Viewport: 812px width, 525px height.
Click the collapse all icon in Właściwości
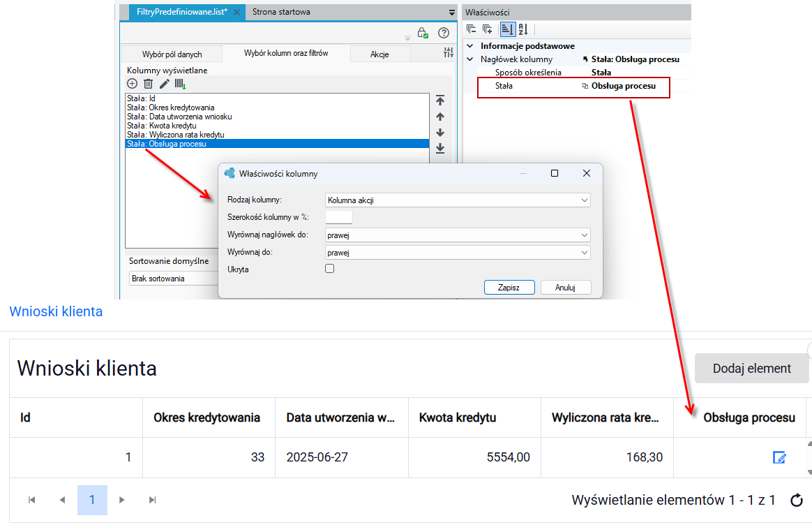coord(472,29)
